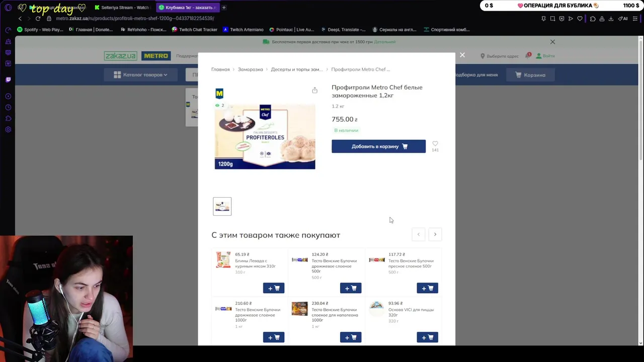Open the AI assistant toolbar icon

(x=623, y=19)
